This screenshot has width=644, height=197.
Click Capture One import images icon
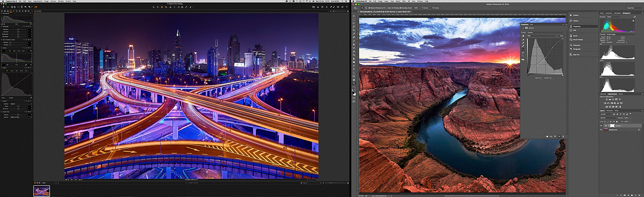coord(3,7)
